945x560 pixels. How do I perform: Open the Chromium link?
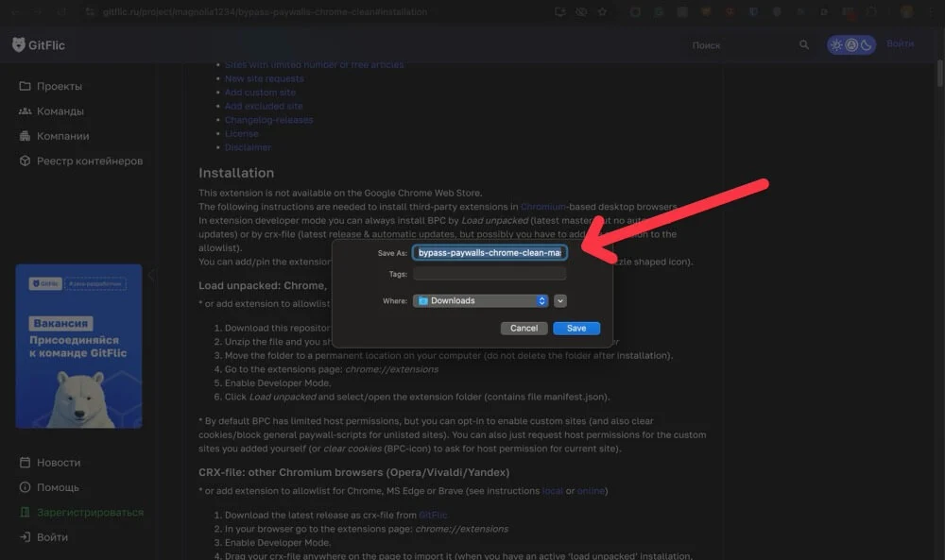point(543,207)
